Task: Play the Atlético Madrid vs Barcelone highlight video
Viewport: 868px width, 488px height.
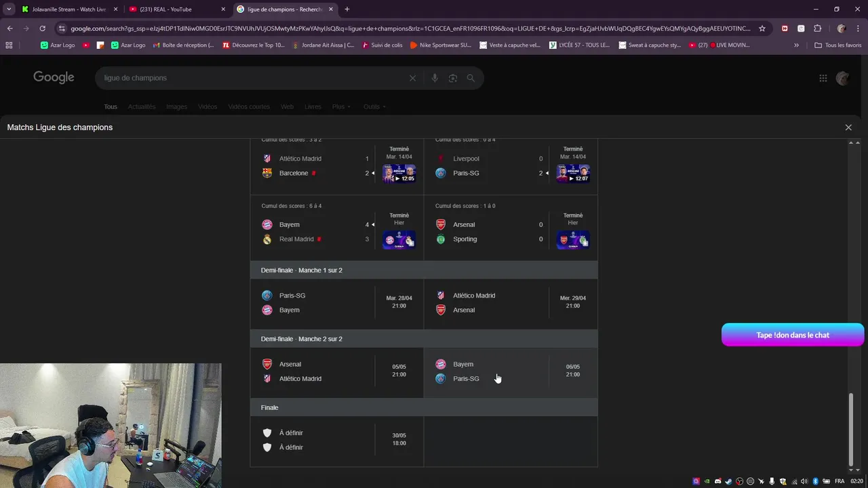Action: point(399,173)
